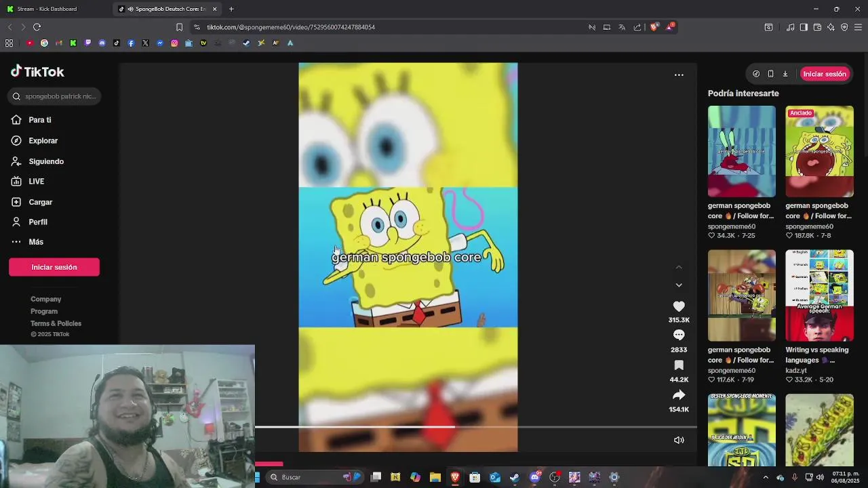Click the TikTok logo
Viewport: 868px width, 488px height.
click(x=37, y=72)
